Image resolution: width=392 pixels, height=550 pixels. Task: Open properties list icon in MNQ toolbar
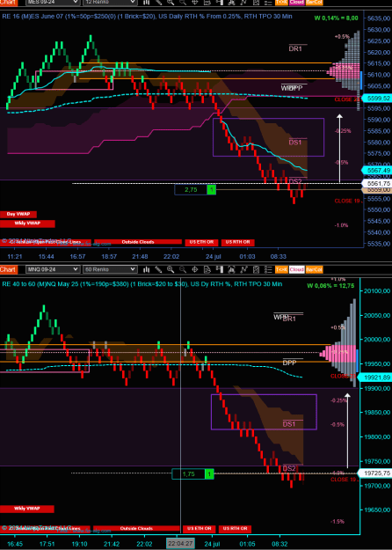click(268, 269)
